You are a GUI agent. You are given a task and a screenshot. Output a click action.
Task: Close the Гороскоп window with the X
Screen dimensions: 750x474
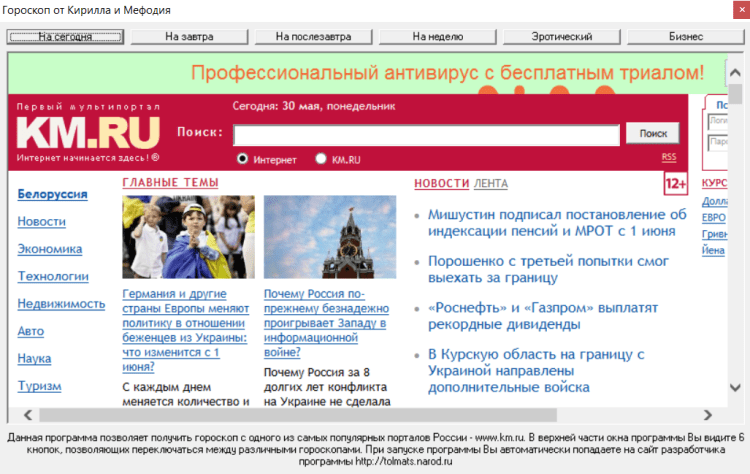pyautogui.click(x=741, y=10)
